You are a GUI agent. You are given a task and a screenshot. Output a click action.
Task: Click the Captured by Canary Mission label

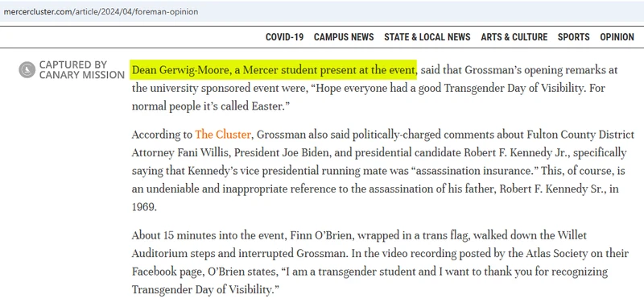click(82, 70)
